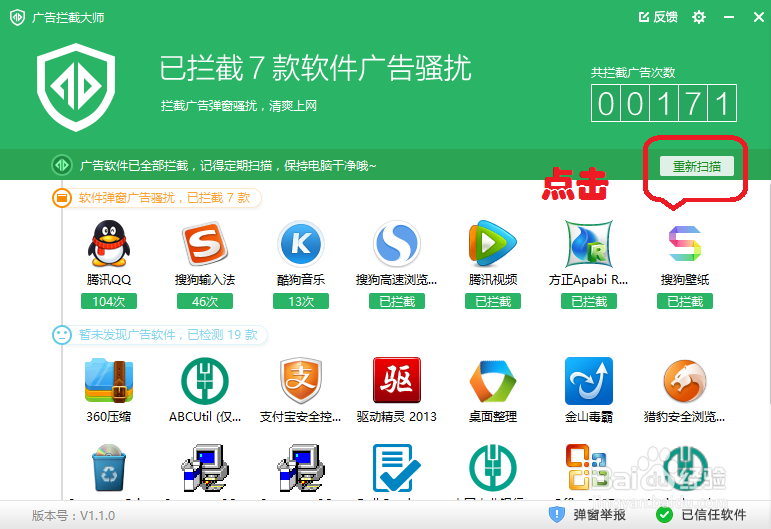Click the 13次 count under 酷狗音乐
The image size is (771, 529).
[x=301, y=301]
